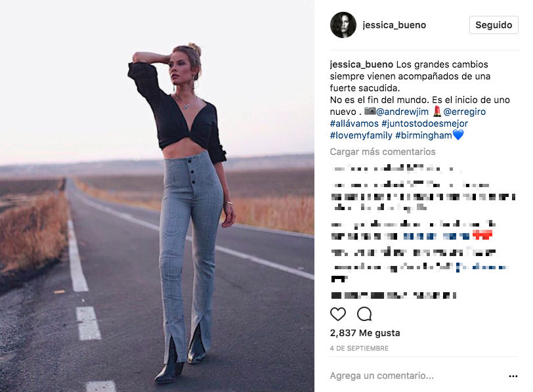Visit the @andrewjim mention
The height and width of the screenshot is (392, 533).
pos(402,112)
